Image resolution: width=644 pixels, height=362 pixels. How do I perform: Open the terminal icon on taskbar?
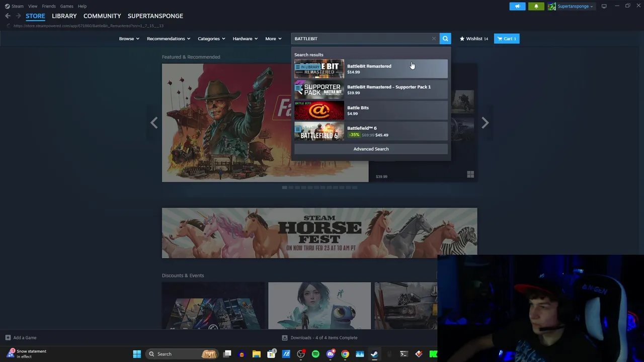pos(404,354)
